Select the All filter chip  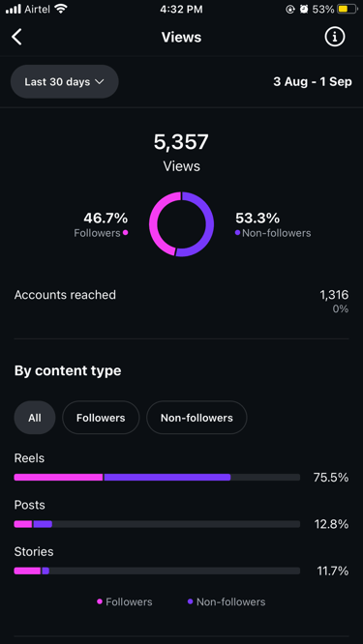[35, 418]
